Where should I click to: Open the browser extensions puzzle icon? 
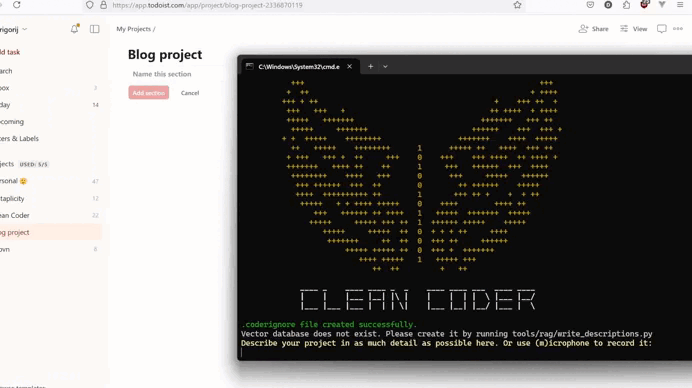(x=626, y=5)
